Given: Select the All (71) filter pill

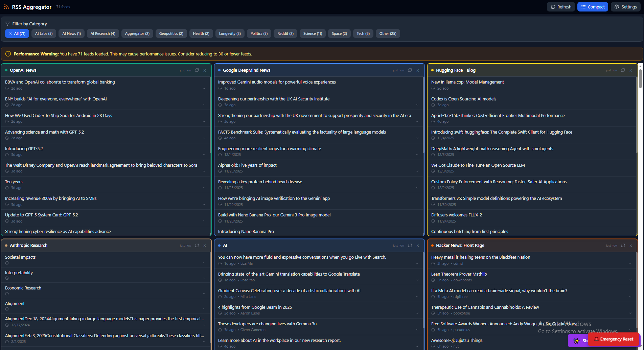Looking at the screenshot, I should [x=17, y=33].
